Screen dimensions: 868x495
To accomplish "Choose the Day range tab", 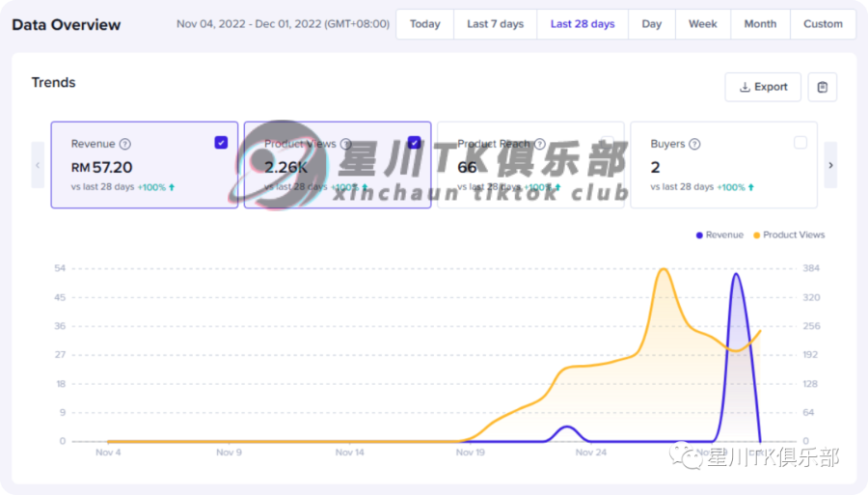I will pyautogui.click(x=652, y=24).
